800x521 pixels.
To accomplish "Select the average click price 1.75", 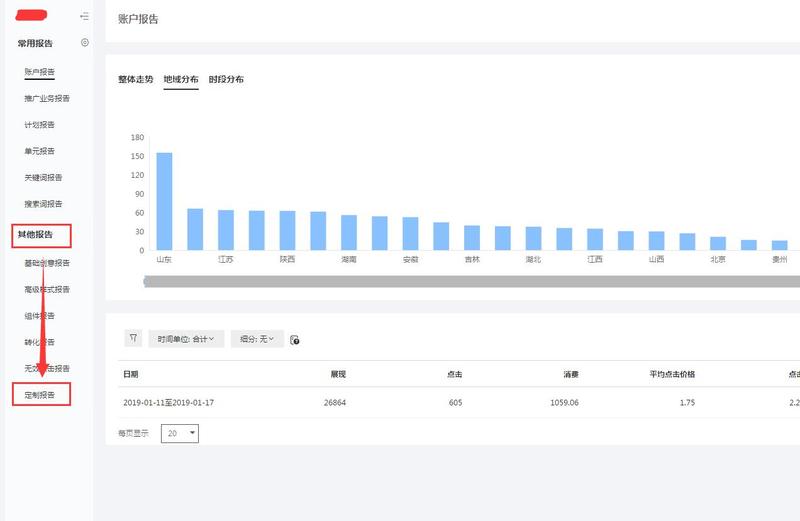I will click(x=687, y=403).
